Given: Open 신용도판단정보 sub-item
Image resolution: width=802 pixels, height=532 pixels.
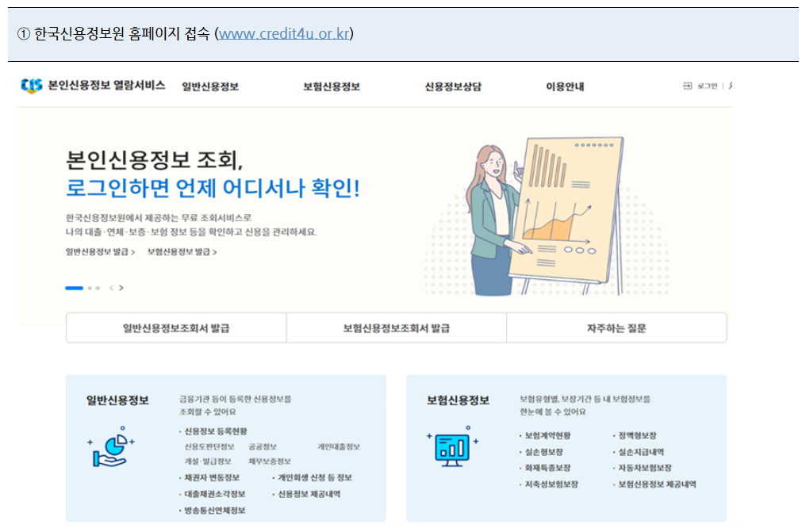Looking at the screenshot, I should (209, 446).
